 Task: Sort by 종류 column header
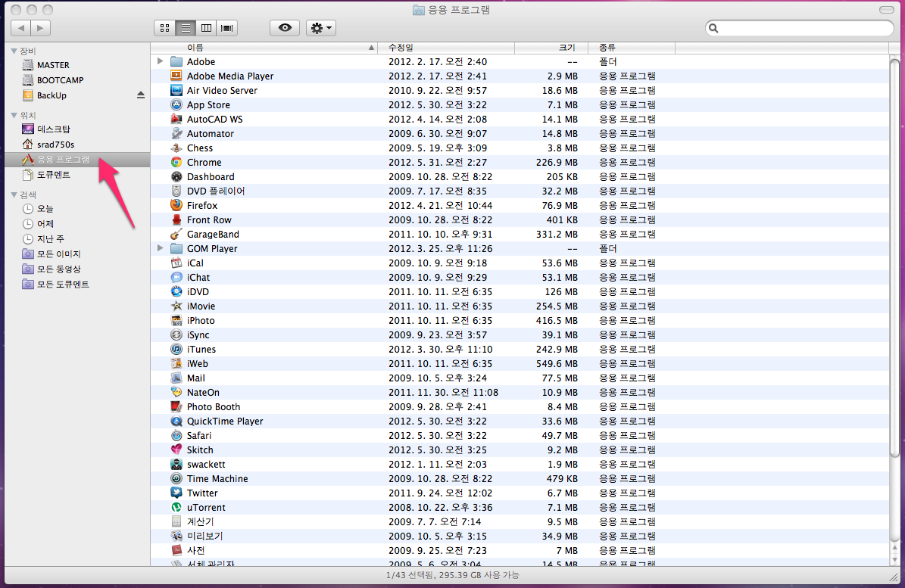[632, 47]
